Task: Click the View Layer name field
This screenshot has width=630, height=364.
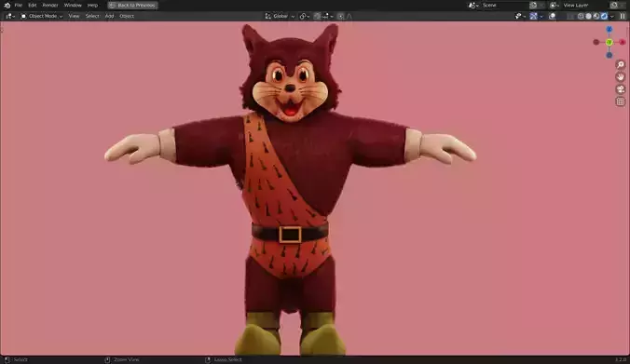Action: point(584,6)
